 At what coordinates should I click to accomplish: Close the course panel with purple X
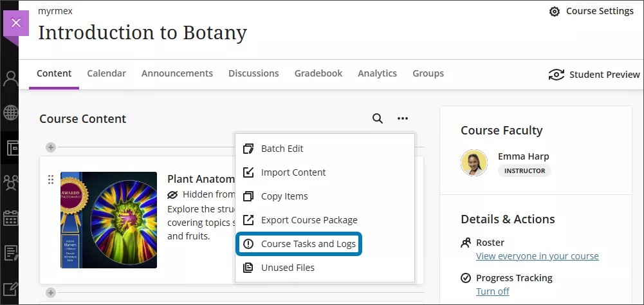[x=16, y=23]
